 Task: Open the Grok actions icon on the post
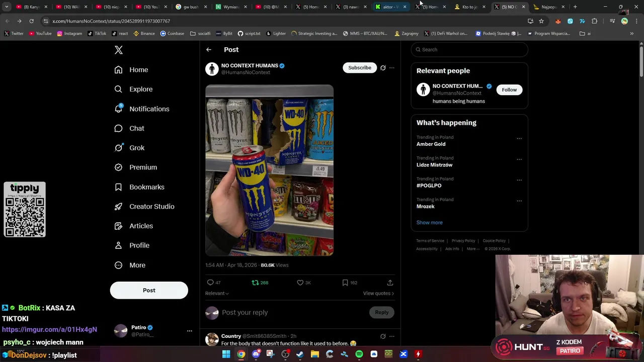pos(383,67)
